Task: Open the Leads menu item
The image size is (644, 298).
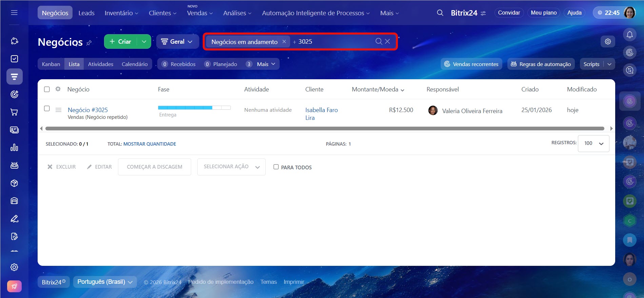Action: click(86, 13)
